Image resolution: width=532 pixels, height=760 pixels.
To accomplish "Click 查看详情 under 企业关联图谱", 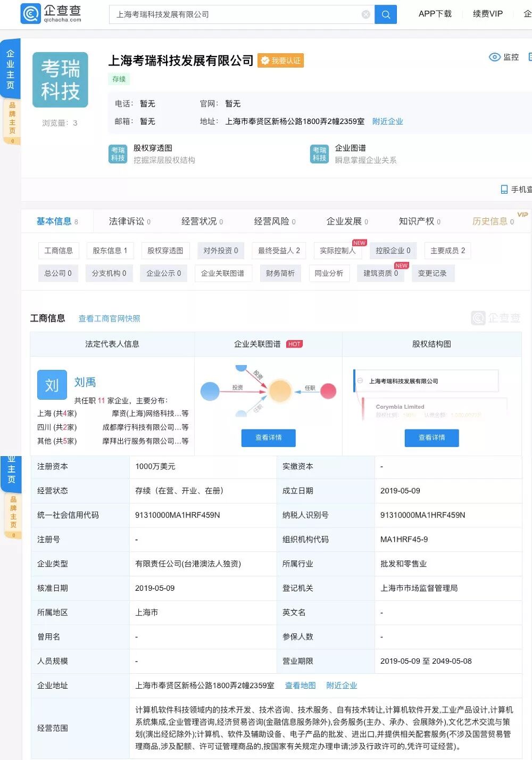I will coord(269,437).
